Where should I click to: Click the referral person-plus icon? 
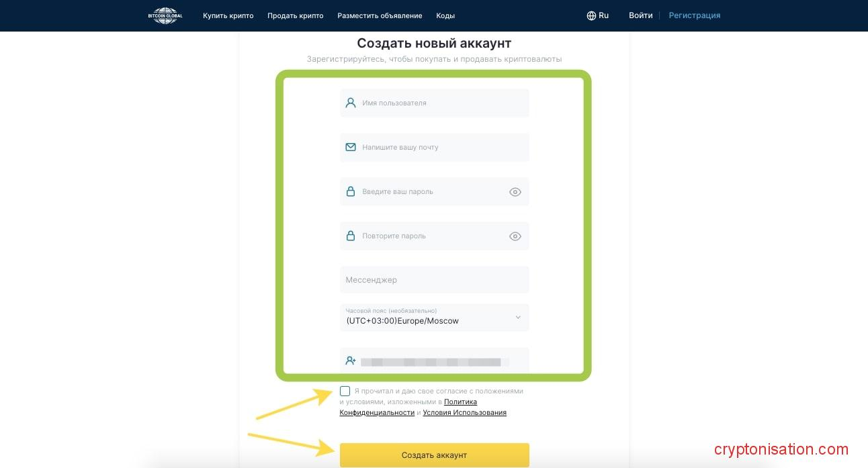coord(350,361)
